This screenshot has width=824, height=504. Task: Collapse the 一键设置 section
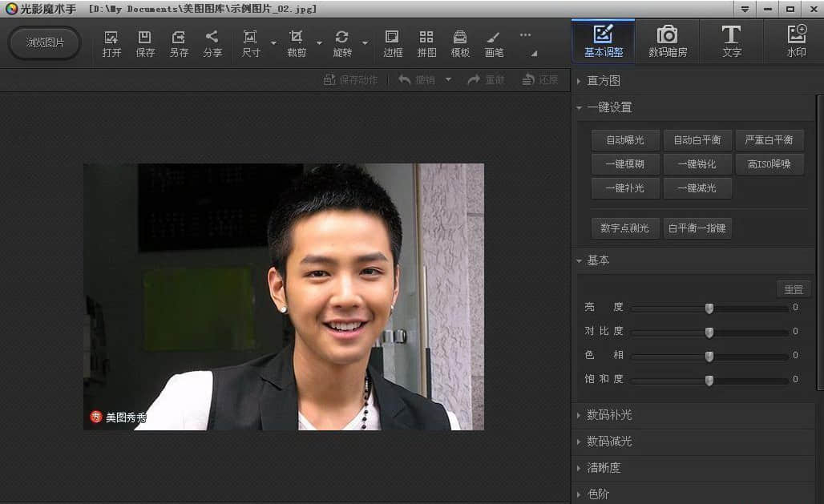click(x=609, y=107)
